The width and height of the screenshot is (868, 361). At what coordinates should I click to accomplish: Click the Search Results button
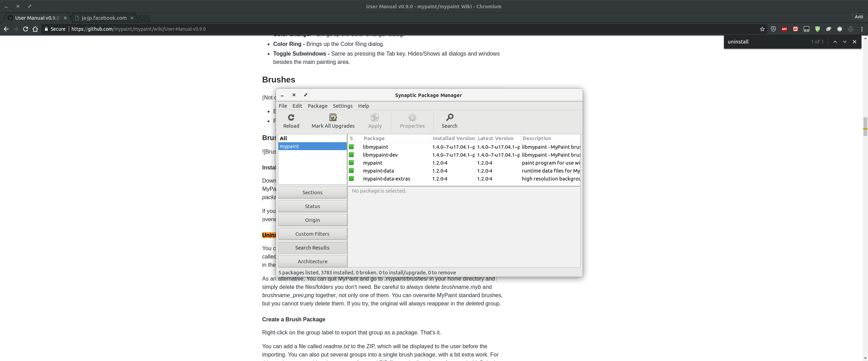(x=313, y=248)
